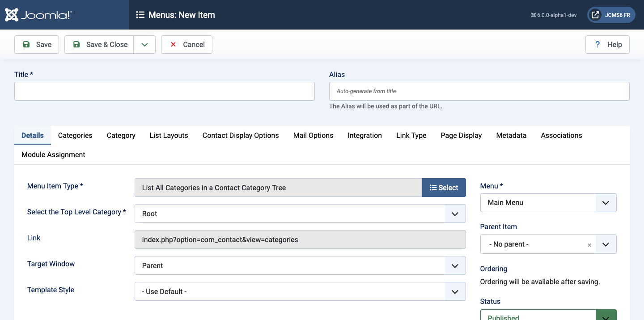This screenshot has width=644, height=320.
Task: Open the Menu dropdown showing Main Menu
Action: coord(548,202)
